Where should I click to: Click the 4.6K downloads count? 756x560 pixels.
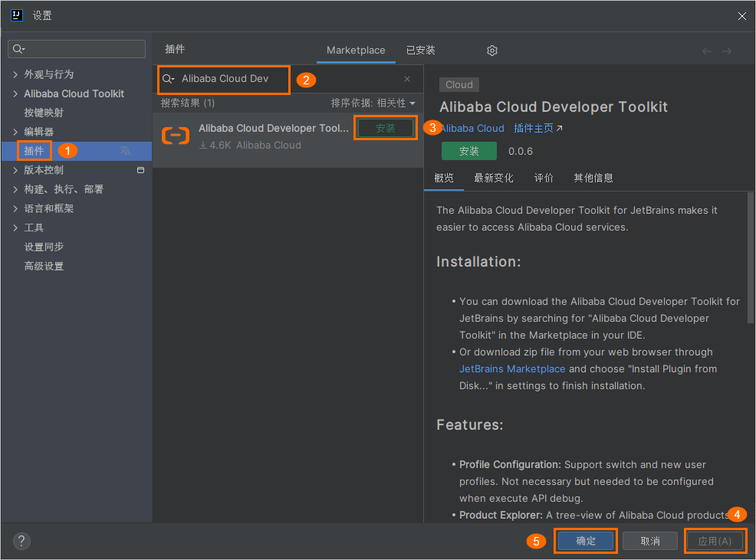(215, 145)
